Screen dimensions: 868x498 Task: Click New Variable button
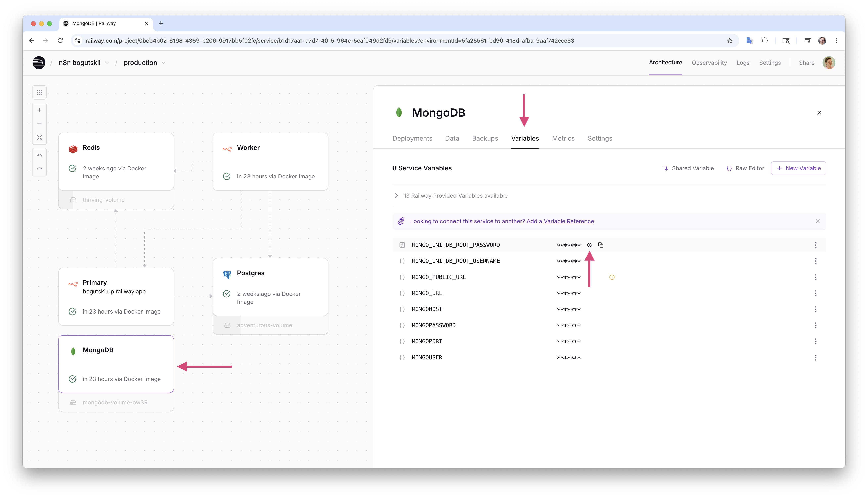pyautogui.click(x=798, y=168)
